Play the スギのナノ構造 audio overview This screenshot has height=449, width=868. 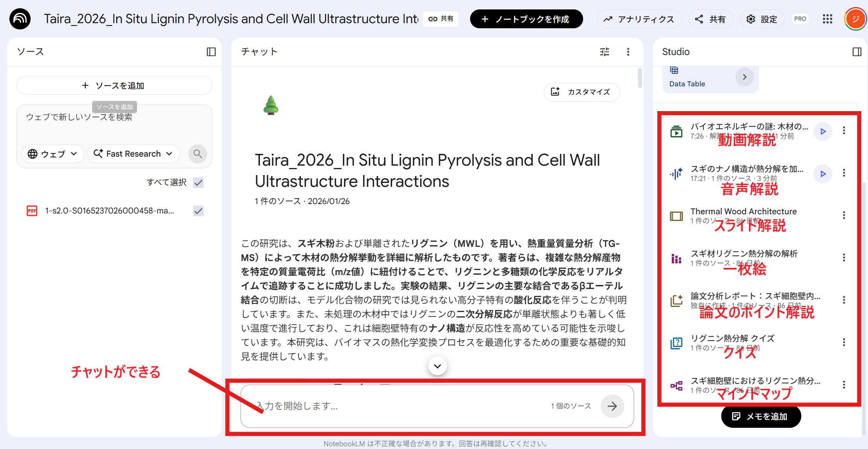[x=823, y=174]
